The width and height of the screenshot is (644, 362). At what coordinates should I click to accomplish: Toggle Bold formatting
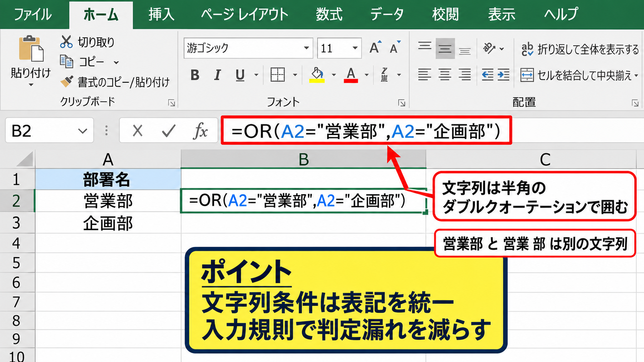pos(195,75)
